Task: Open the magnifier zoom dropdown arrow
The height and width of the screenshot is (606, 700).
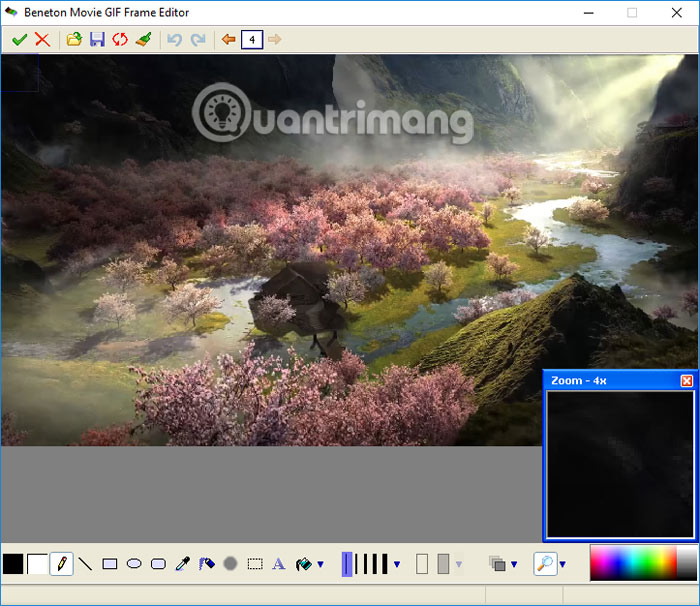Action: pyautogui.click(x=562, y=565)
